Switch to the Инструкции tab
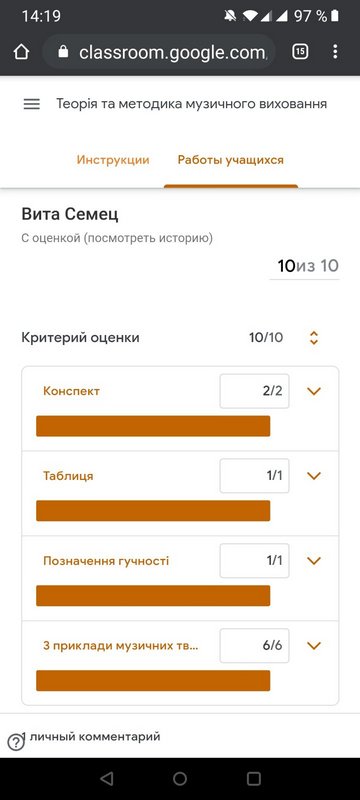Viewport: 360px width, 800px height. coord(113,160)
